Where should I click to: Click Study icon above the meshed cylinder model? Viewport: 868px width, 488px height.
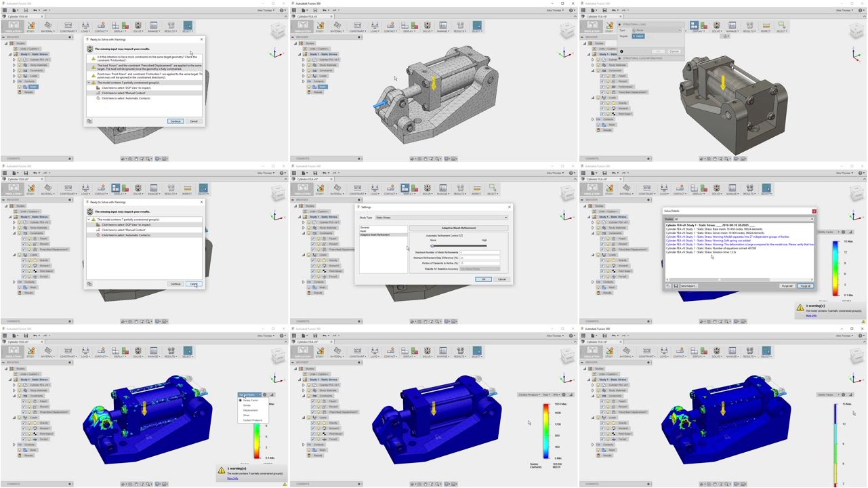coord(321,26)
